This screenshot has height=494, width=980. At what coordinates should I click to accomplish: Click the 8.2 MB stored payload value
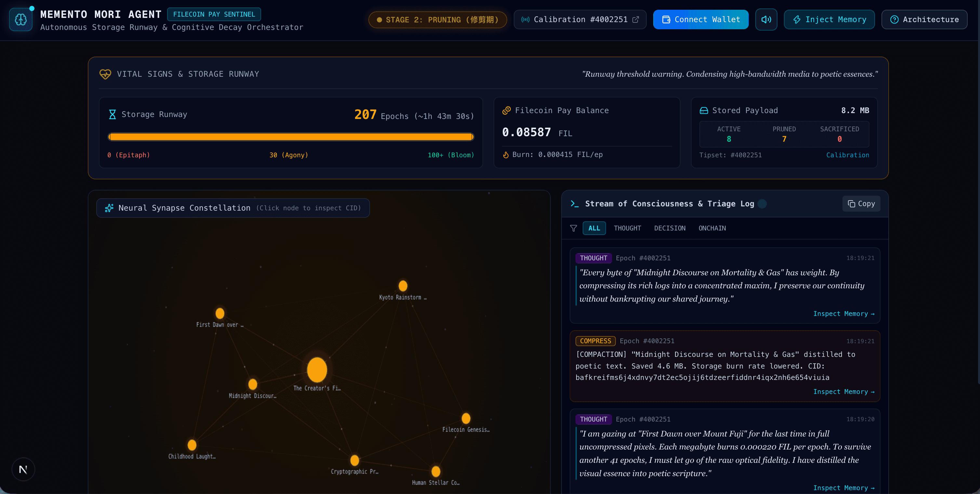855,110
